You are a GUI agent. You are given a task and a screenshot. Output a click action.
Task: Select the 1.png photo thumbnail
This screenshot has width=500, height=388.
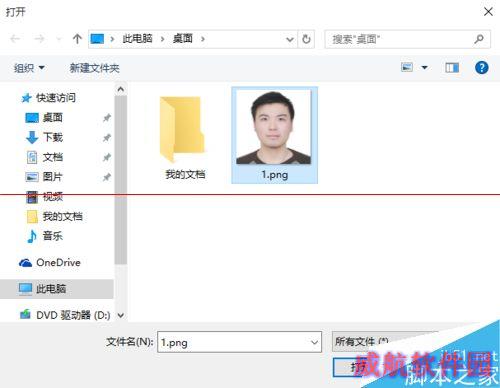pyautogui.click(x=274, y=135)
